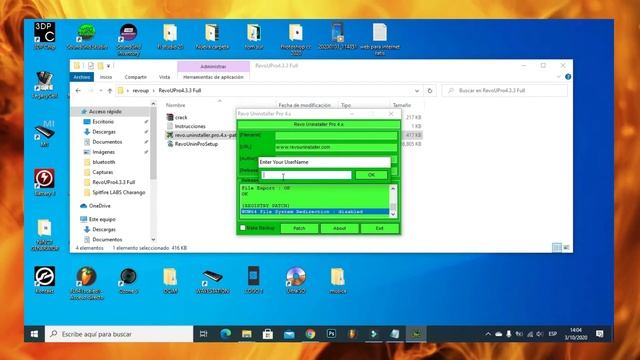
Task: Open the About button in the patcher
Action: click(x=339, y=228)
